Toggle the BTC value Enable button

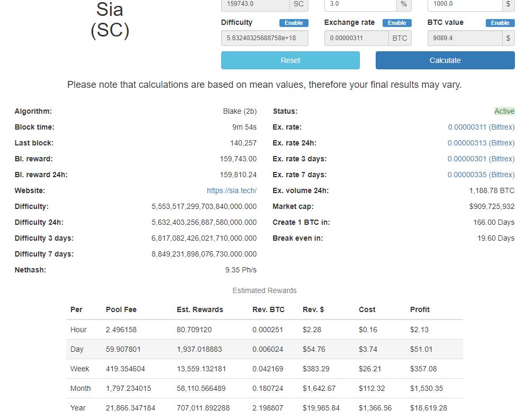pyautogui.click(x=500, y=23)
